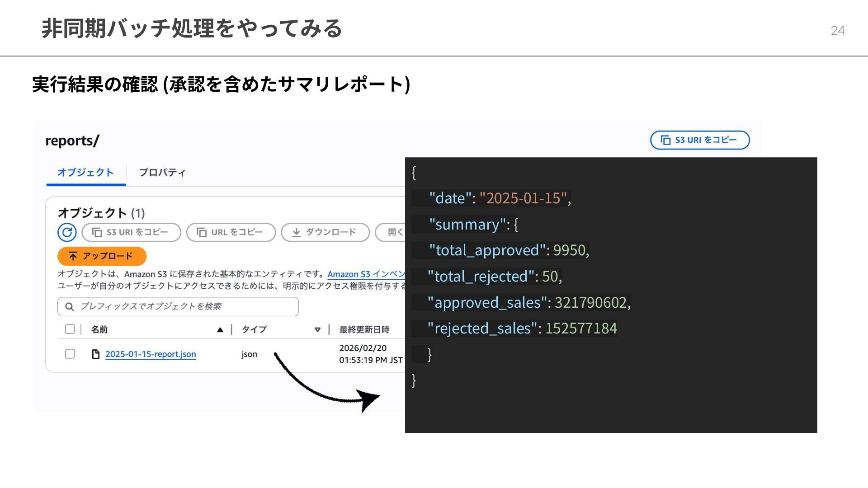Open the 2025-01-15-report.json file link
This screenshot has width=868, height=488.
tap(151, 354)
